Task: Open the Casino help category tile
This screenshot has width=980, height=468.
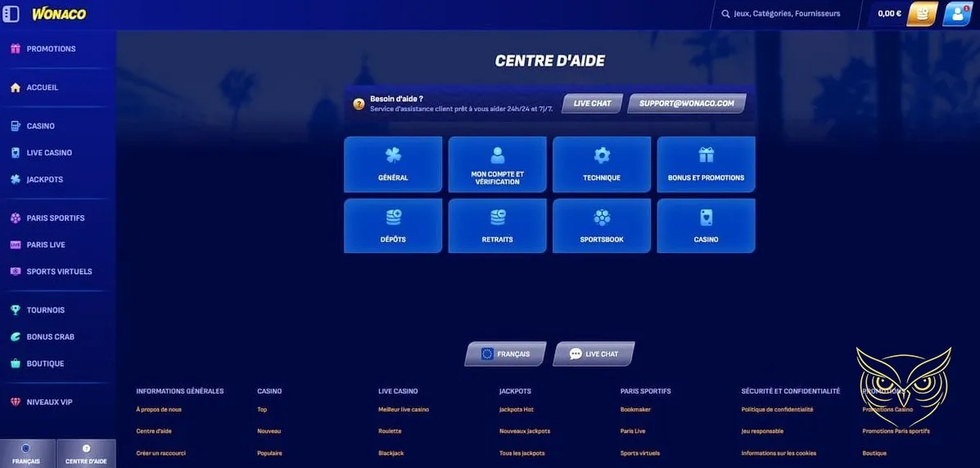Action: coord(707,226)
